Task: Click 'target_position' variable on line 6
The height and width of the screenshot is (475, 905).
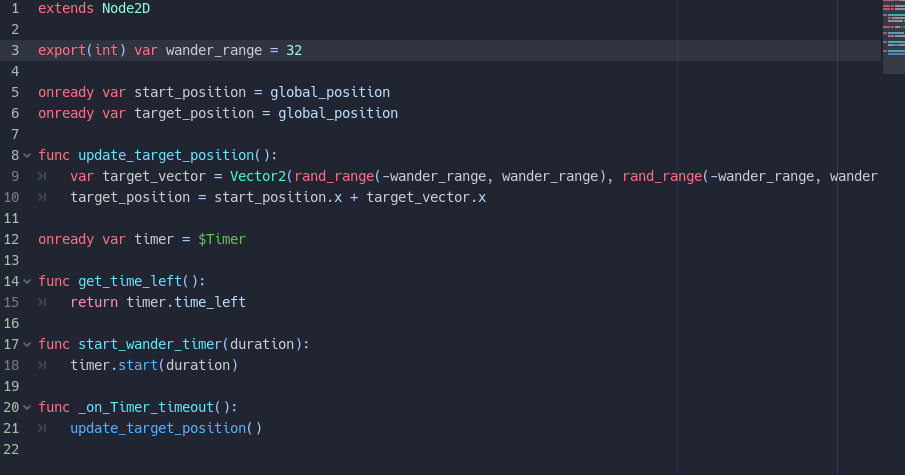Action: pos(194,114)
